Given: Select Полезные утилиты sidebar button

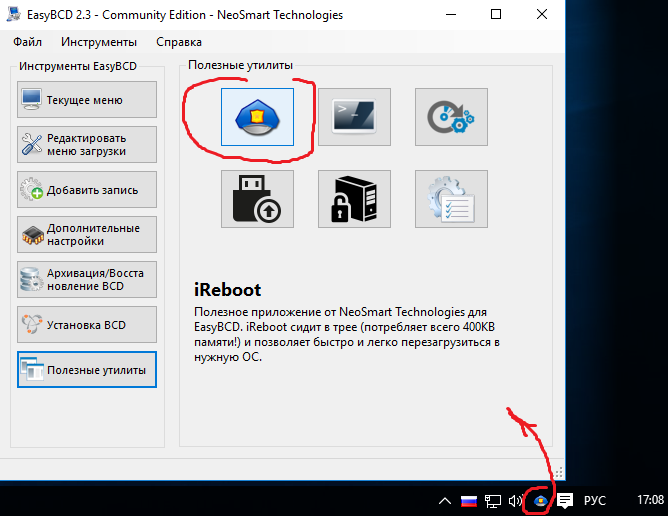Looking at the screenshot, I should (x=87, y=369).
